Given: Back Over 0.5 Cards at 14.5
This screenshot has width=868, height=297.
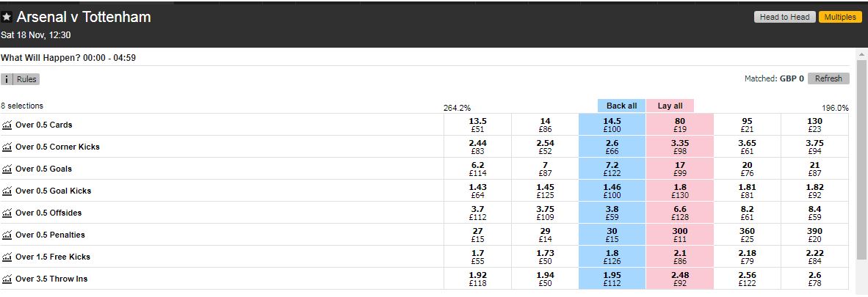Looking at the screenshot, I should pos(612,125).
